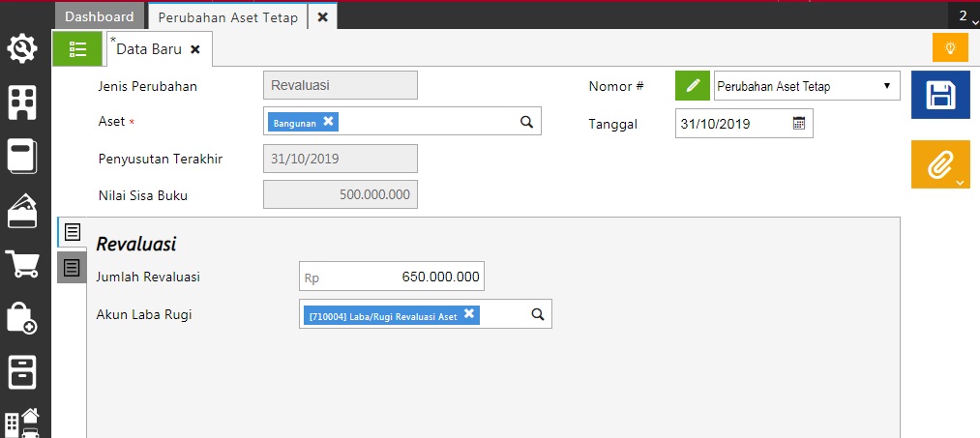
Task: Open the calendar picker for Tanggal
Action: click(799, 124)
